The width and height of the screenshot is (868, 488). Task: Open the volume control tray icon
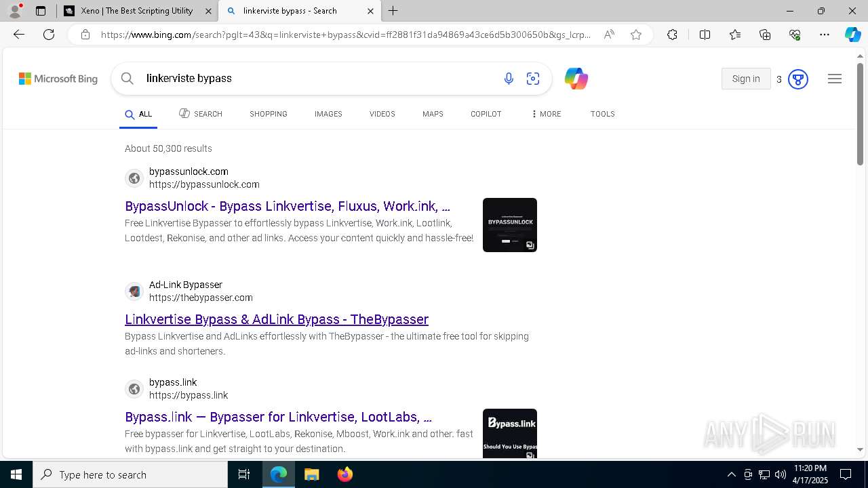pyautogui.click(x=781, y=474)
